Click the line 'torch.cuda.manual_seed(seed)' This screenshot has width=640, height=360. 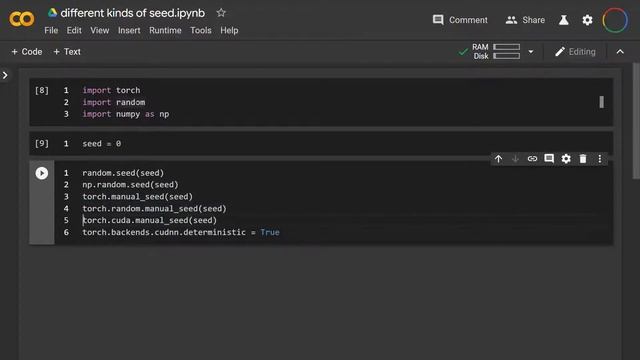(x=150, y=220)
